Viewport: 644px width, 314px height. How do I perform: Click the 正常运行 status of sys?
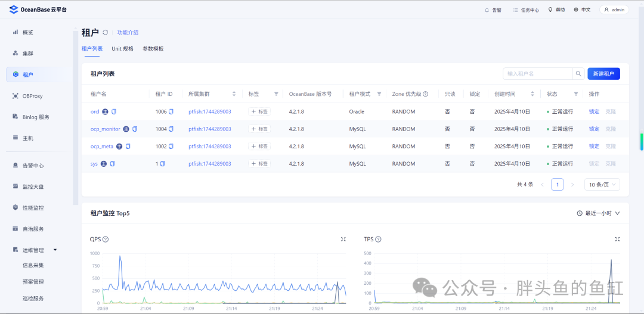[x=560, y=164]
